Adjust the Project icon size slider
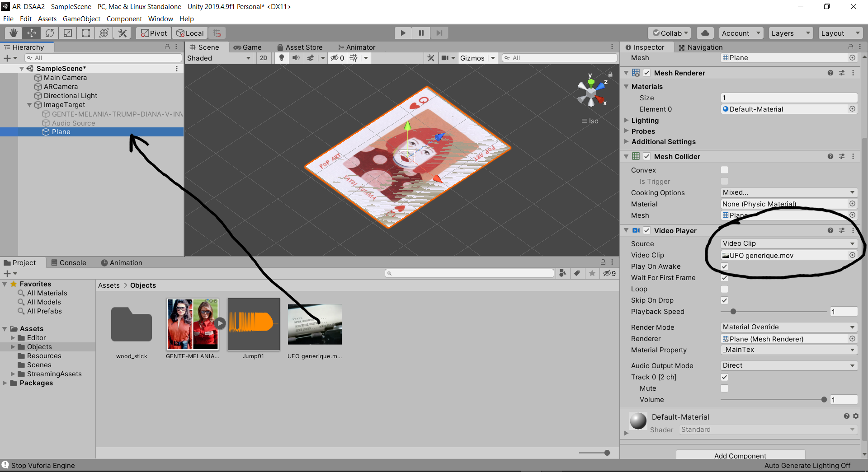Viewport: 868px width, 472px height. tap(595, 453)
